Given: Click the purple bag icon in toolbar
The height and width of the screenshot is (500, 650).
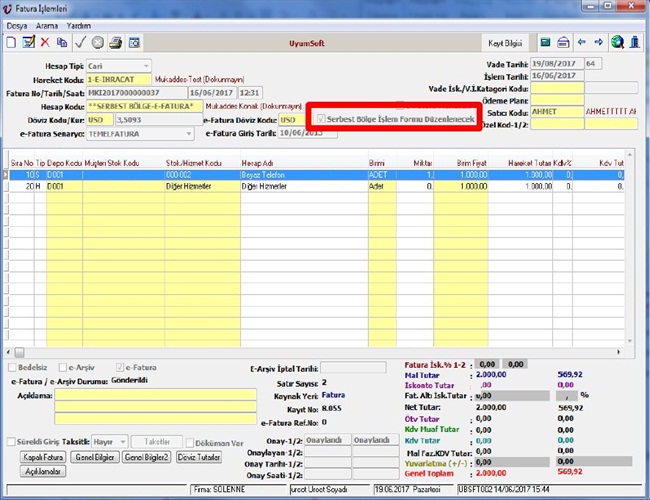Looking at the screenshot, I should tap(563, 42).
